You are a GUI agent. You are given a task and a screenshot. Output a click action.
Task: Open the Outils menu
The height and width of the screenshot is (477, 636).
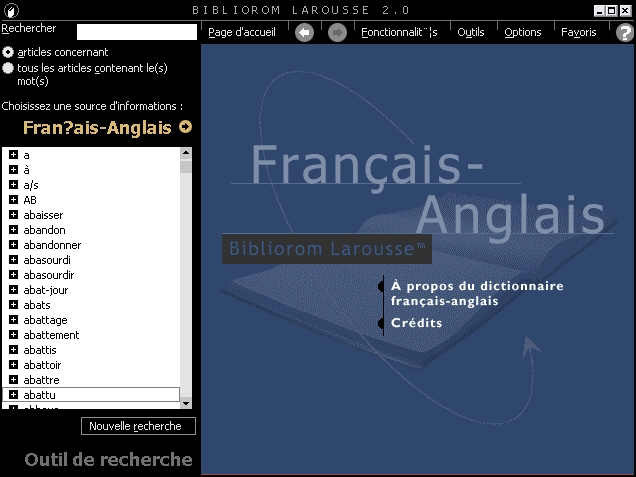click(x=471, y=32)
